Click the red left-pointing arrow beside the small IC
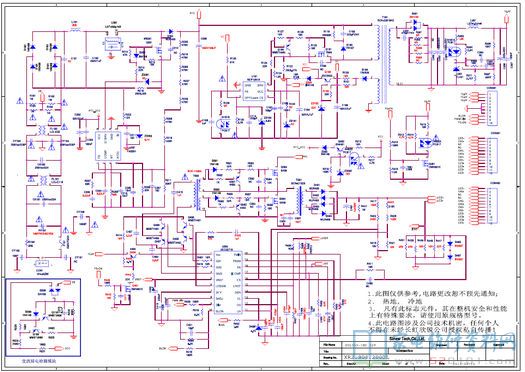Image resolution: width=525 pixels, height=372 pixels. 237,85
